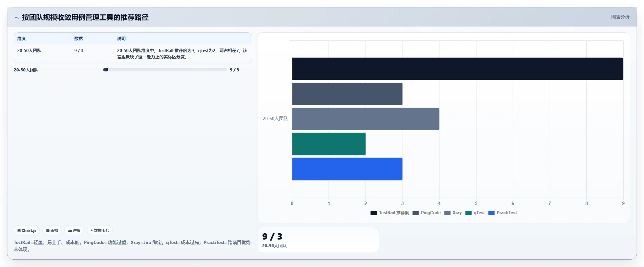The width and height of the screenshot is (644, 267).
Task: Click table cell 20-50人团队
Action: 29,51
